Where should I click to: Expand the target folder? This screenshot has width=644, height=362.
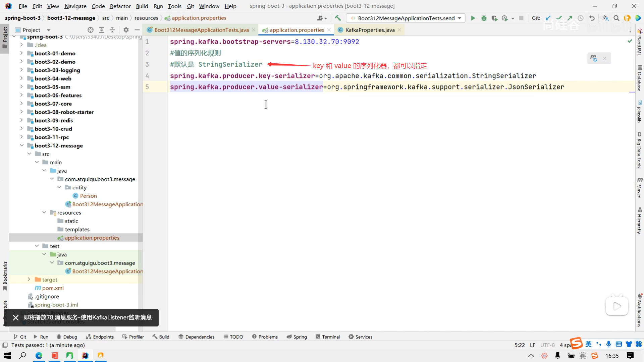(29, 280)
